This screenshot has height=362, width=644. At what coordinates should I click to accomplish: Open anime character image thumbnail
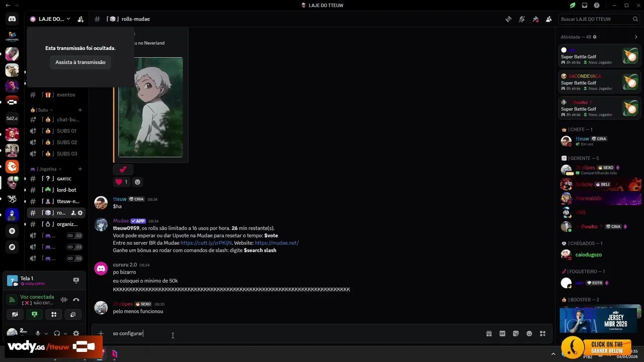point(150,107)
